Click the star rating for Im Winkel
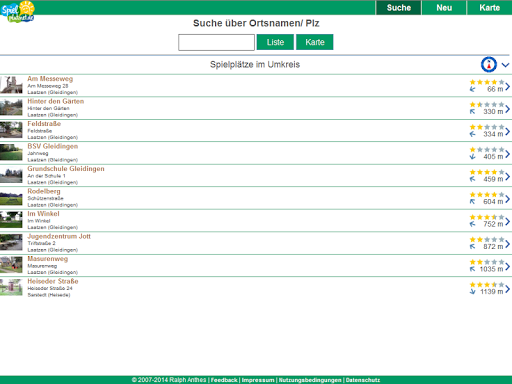Image resolution: width=512 pixels, height=384 pixels. pyautogui.click(x=487, y=217)
